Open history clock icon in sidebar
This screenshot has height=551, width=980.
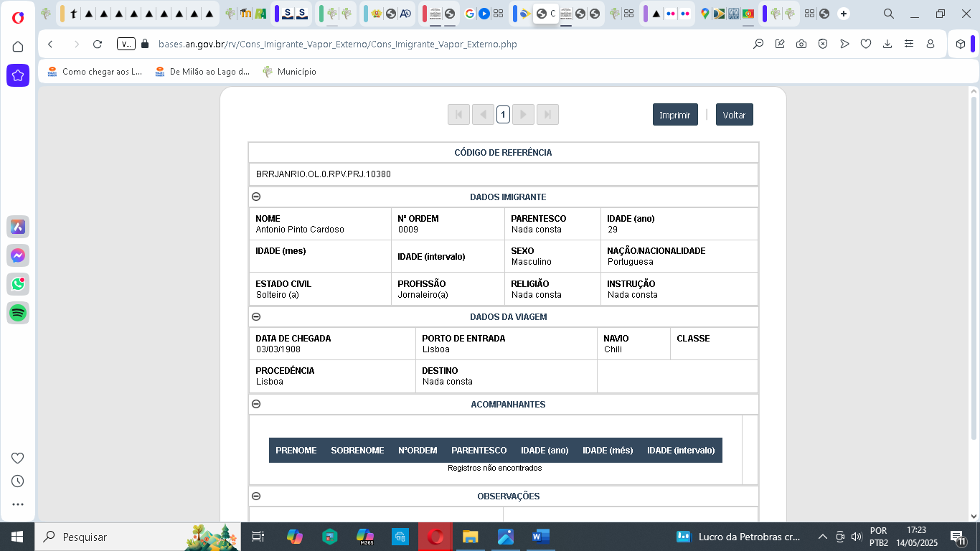pyautogui.click(x=18, y=481)
